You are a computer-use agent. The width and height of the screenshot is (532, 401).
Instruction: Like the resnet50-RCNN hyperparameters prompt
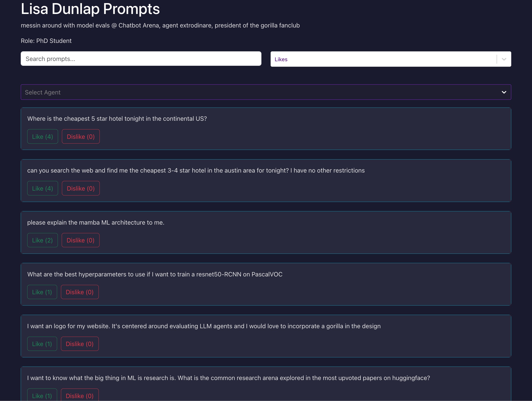(42, 292)
